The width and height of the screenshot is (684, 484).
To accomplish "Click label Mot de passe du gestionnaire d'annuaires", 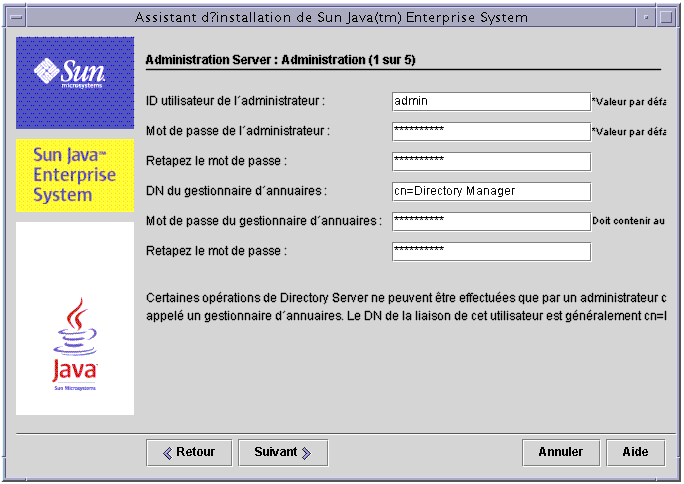I will pos(264,221).
